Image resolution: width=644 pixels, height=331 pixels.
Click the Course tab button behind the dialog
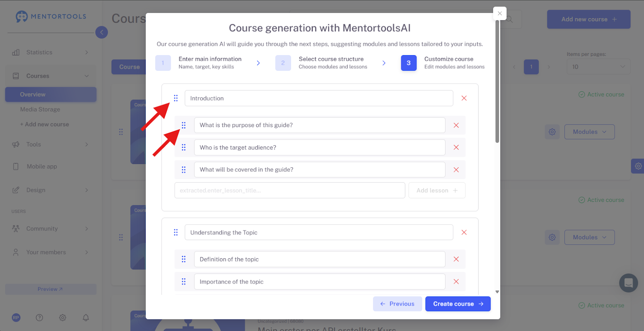coord(129,67)
